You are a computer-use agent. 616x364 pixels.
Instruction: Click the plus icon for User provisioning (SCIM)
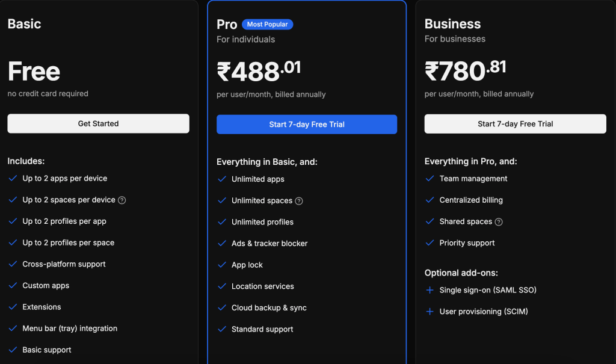[430, 311]
